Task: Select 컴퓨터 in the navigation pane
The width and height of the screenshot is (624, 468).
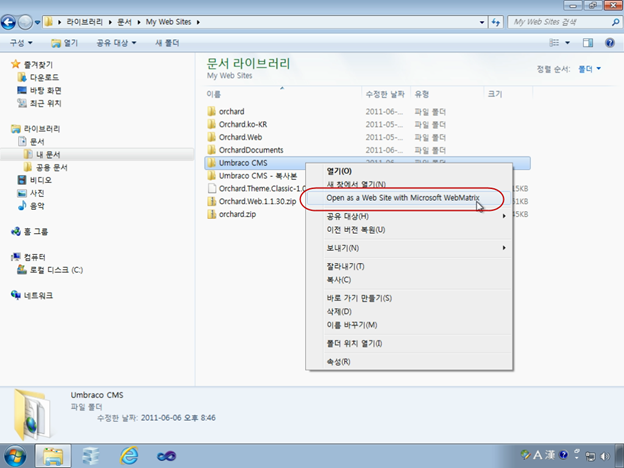Action: (34, 257)
